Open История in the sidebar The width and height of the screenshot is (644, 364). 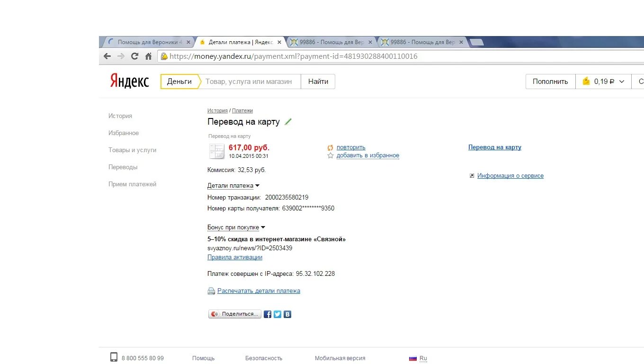coord(120,116)
